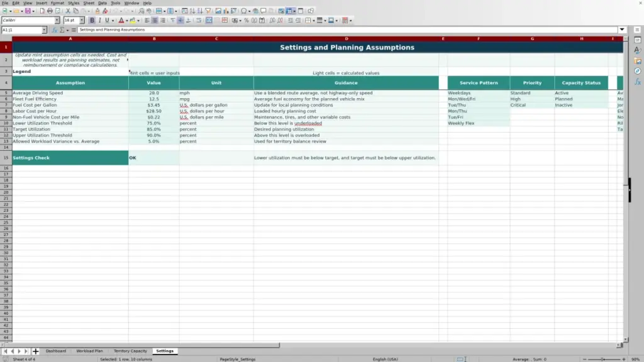
Task: Click the Wrap Text icon
Action: coord(199,20)
